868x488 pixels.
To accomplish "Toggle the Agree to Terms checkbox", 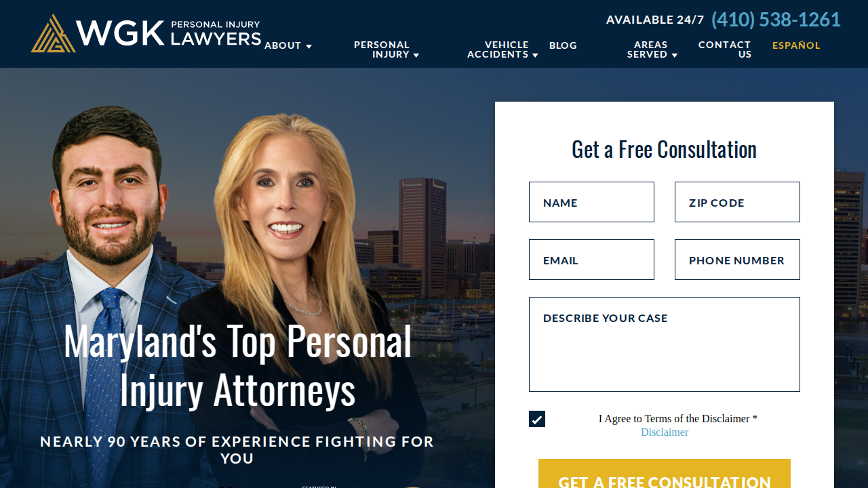I will pos(537,419).
